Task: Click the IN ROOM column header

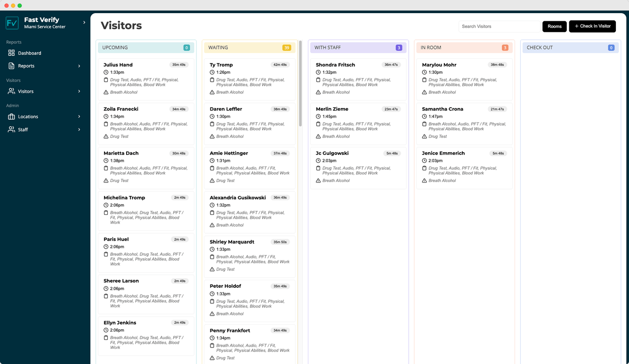Action: tap(464, 47)
